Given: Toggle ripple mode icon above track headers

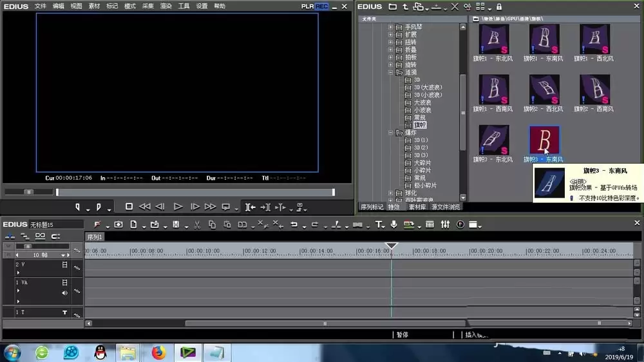Looking at the screenshot, I should (x=25, y=236).
